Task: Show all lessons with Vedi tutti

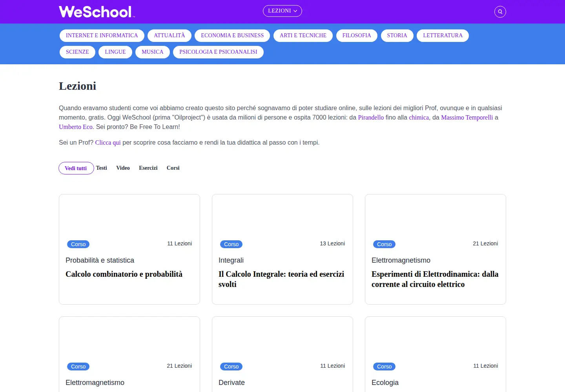Action: click(x=76, y=168)
